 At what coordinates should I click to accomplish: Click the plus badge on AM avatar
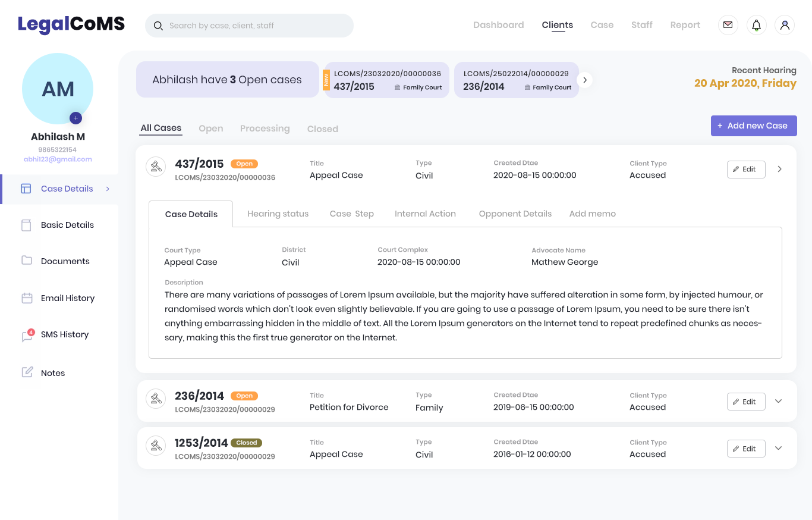75,118
